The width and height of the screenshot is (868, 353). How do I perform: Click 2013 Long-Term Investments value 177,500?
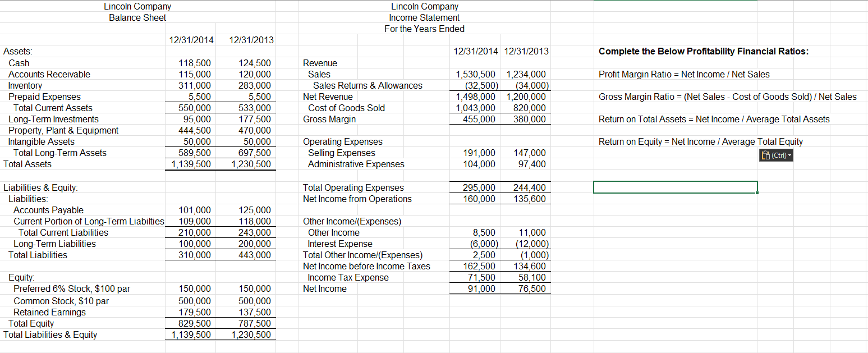point(254,119)
